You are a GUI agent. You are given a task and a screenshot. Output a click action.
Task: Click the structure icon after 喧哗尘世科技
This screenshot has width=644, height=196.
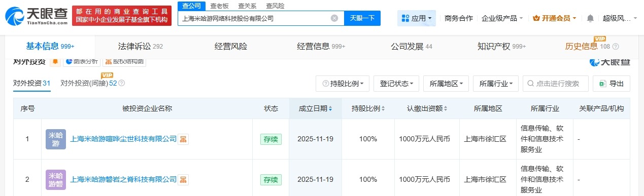[183, 139]
